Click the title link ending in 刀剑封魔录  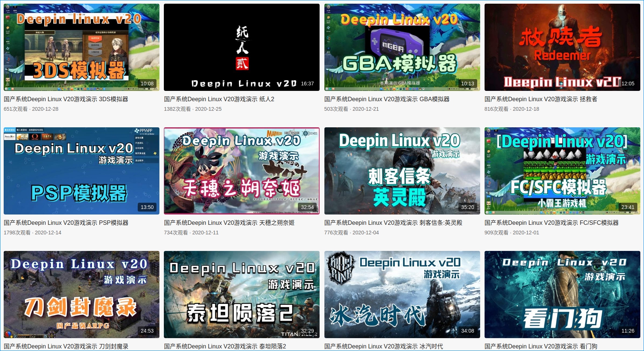66,346
